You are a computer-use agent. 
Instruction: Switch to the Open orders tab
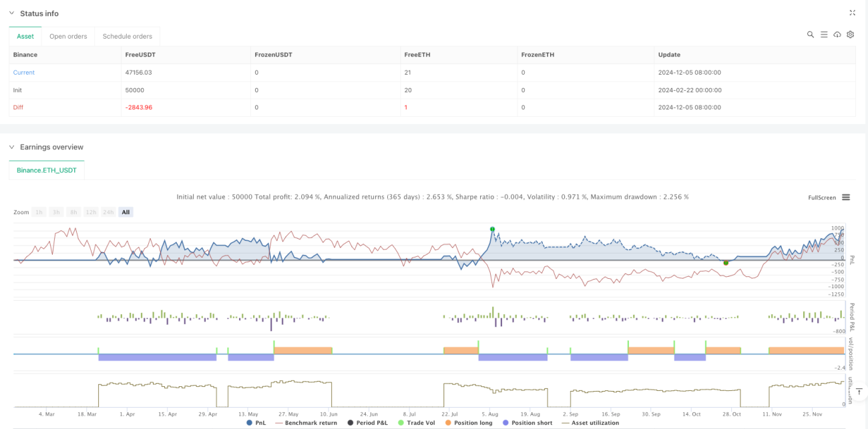pyautogui.click(x=68, y=36)
